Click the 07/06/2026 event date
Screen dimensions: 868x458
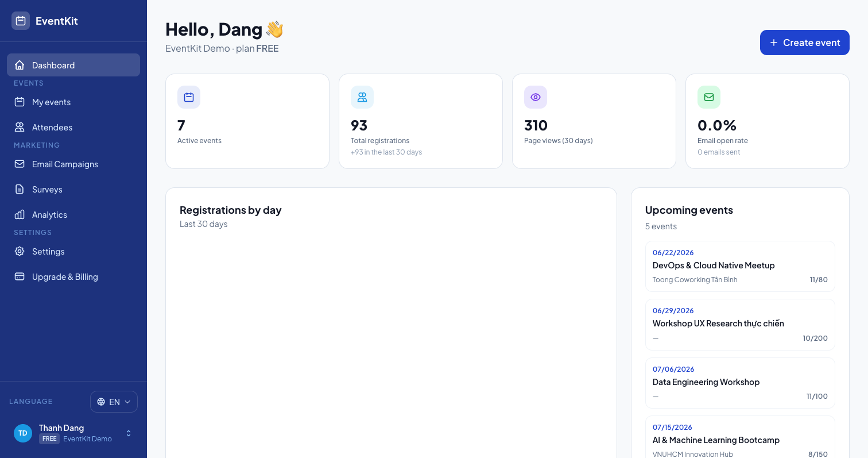[673, 369]
